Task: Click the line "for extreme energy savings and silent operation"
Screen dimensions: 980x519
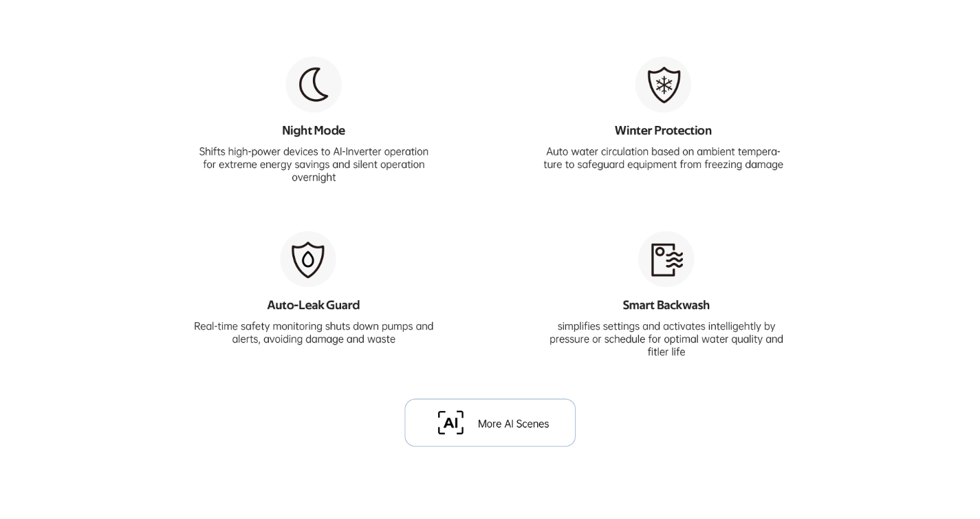Action: [314, 165]
